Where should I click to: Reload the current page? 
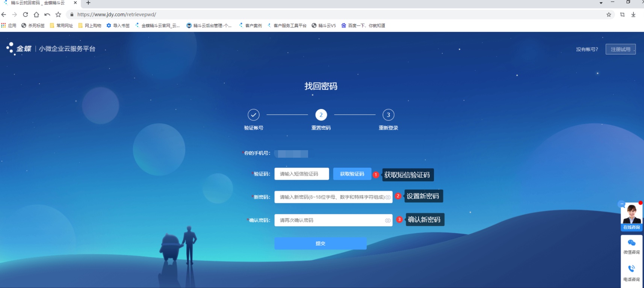pyautogui.click(x=25, y=15)
